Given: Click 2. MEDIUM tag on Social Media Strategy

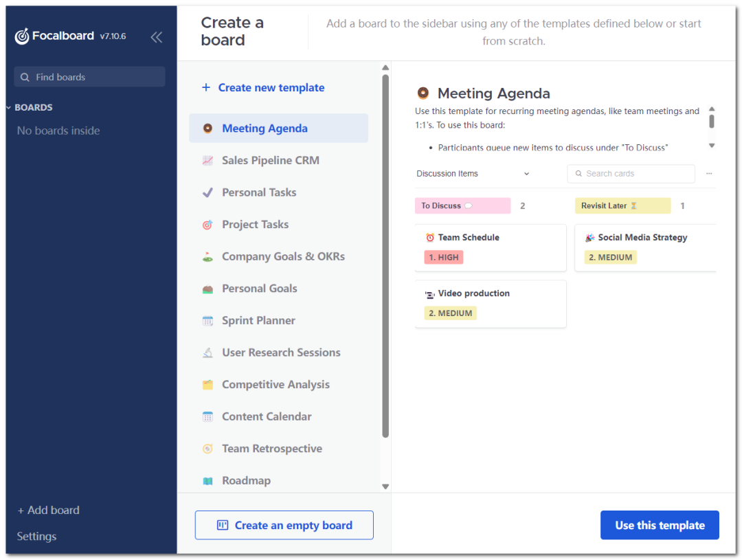Looking at the screenshot, I should (610, 257).
